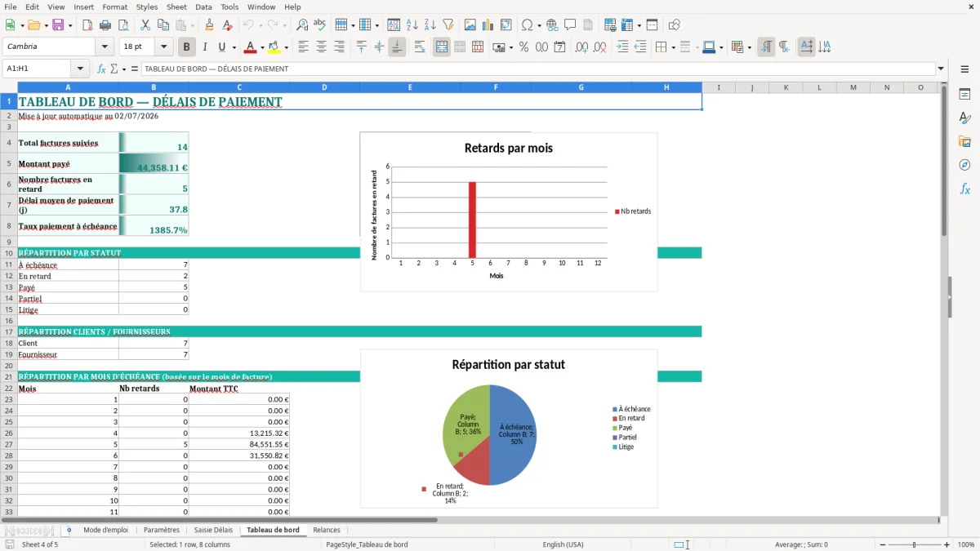Image resolution: width=980 pixels, height=551 pixels.
Task: Show draw functions shapes icon
Action: point(675,25)
